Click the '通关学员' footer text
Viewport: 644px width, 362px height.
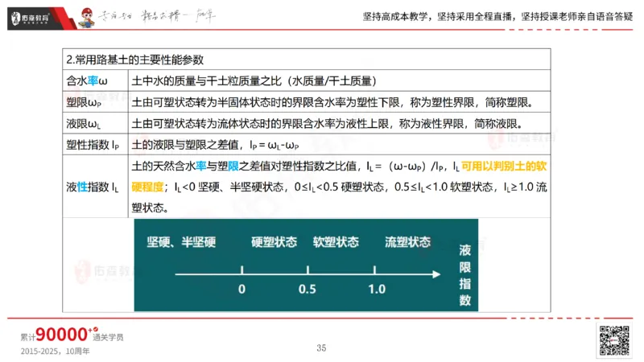108,337
